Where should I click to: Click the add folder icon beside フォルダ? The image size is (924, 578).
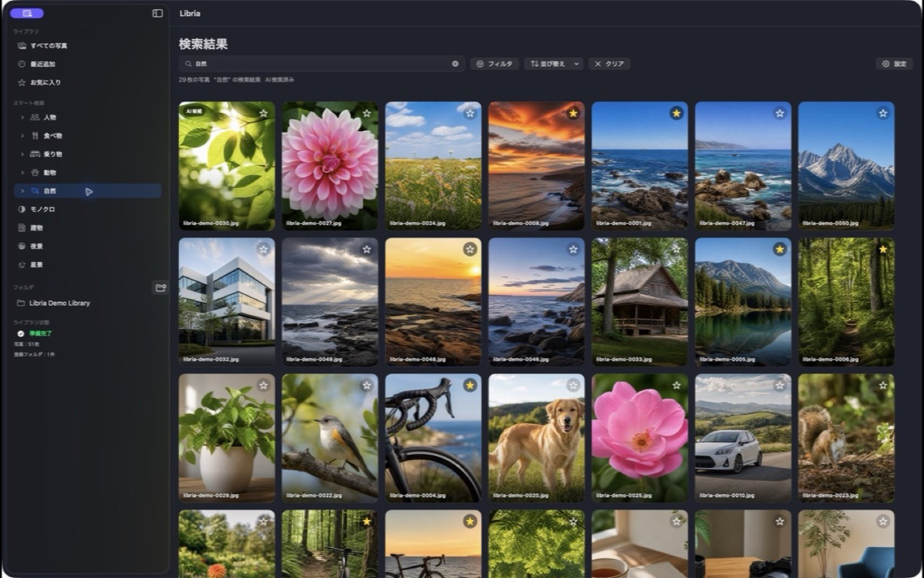click(x=160, y=288)
